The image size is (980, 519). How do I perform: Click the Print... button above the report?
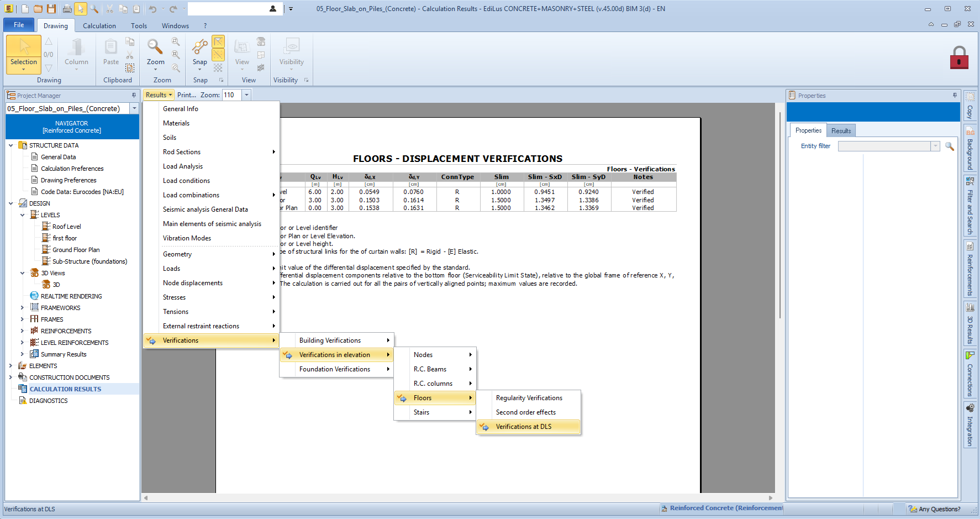pos(186,95)
